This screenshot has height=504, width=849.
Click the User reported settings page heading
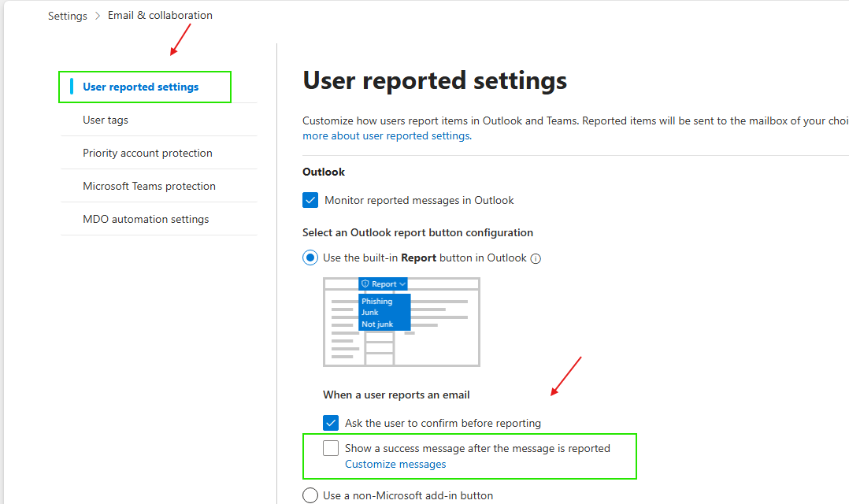[x=435, y=80]
